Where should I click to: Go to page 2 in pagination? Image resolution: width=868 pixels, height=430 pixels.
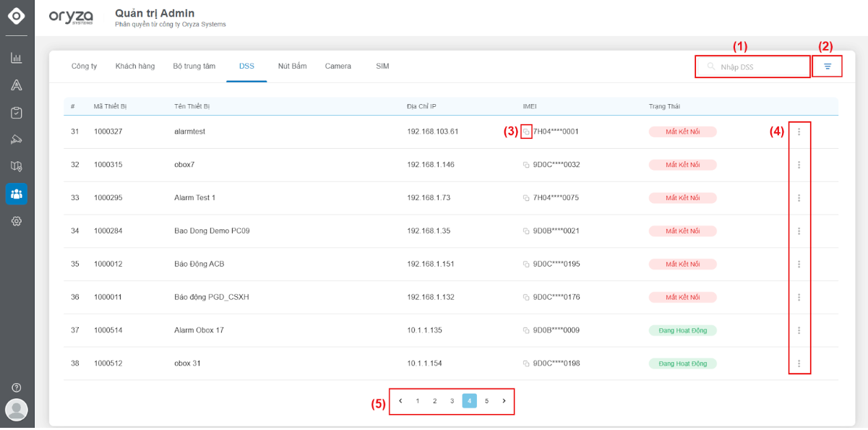435,400
